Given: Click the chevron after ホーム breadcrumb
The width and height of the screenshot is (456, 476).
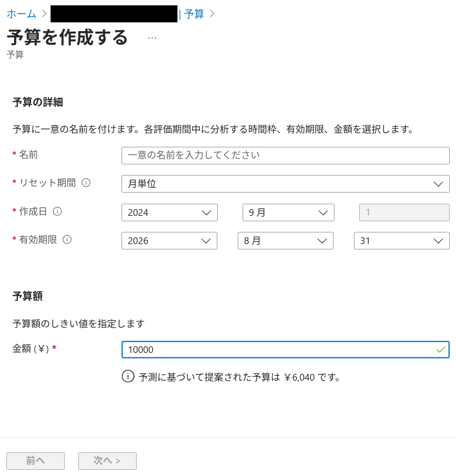Looking at the screenshot, I should 44,14.
